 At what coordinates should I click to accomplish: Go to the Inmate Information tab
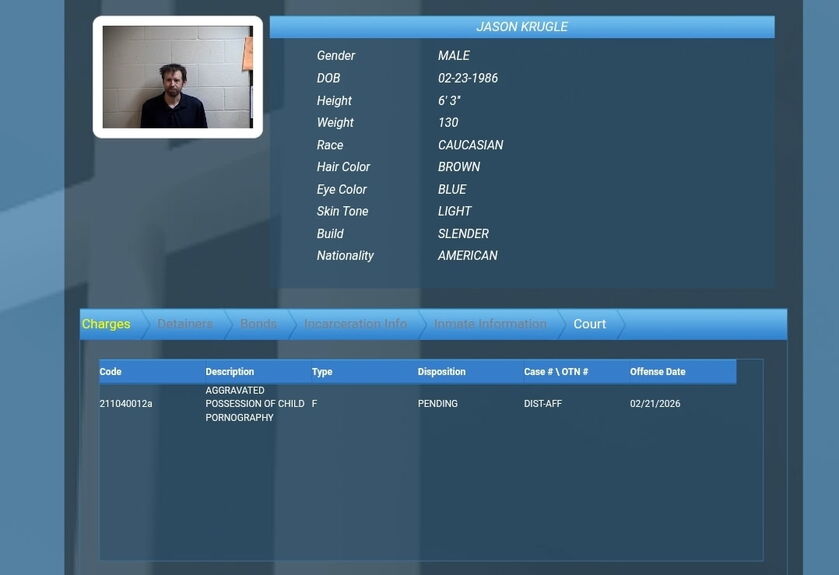pos(490,324)
